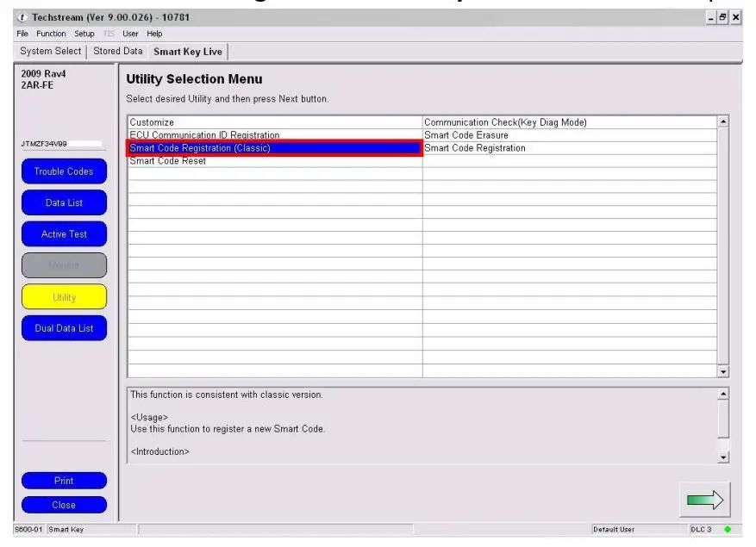This screenshot has height=547, width=756.
Task: Click the blue Close button
Action: click(x=64, y=505)
